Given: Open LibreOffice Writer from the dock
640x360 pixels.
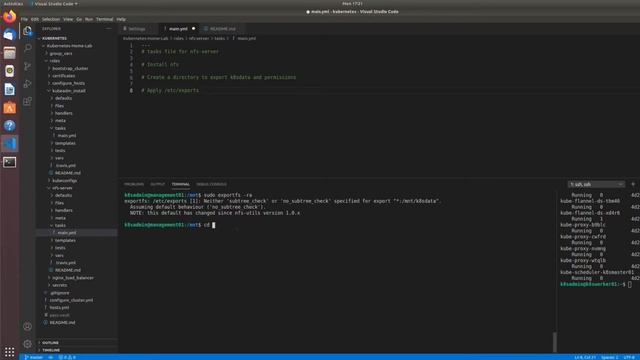Looking at the screenshot, I should tap(9, 89).
